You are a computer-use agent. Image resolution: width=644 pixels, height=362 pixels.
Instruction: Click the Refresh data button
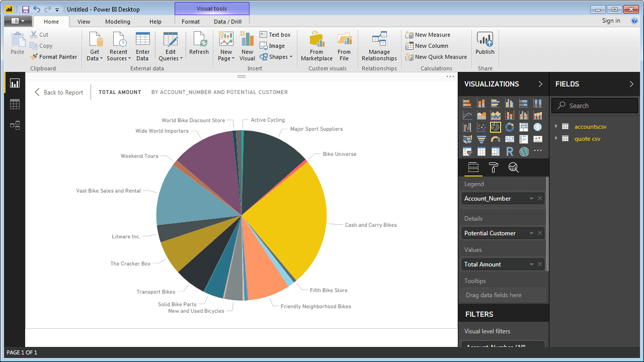[199, 44]
